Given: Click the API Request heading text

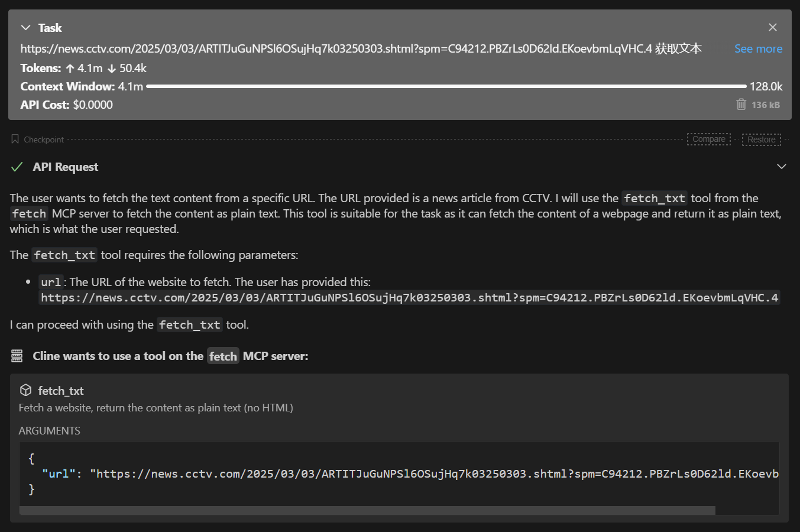Looking at the screenshot, I should click(66, 167).
